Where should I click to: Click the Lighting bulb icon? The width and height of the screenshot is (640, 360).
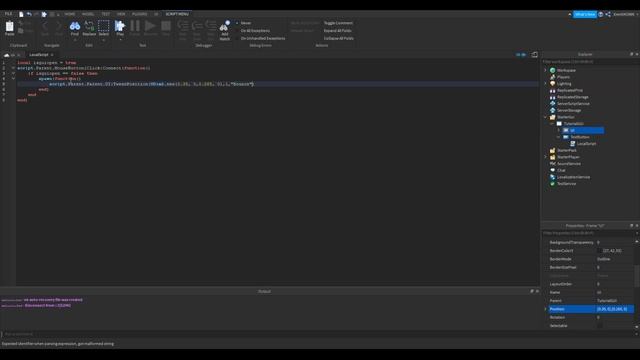click(552, 84)
